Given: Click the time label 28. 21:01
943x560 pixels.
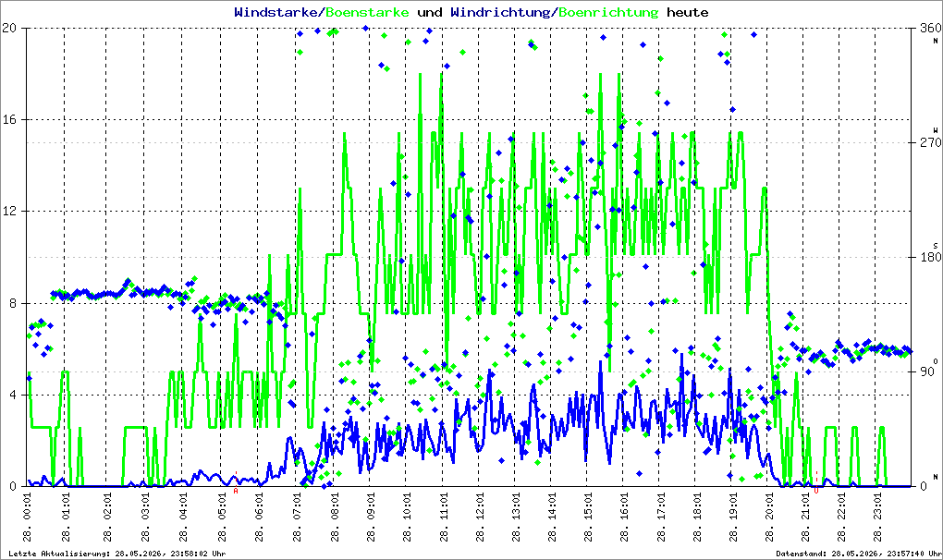Looking at the screenshot, I should coord(806,517).
